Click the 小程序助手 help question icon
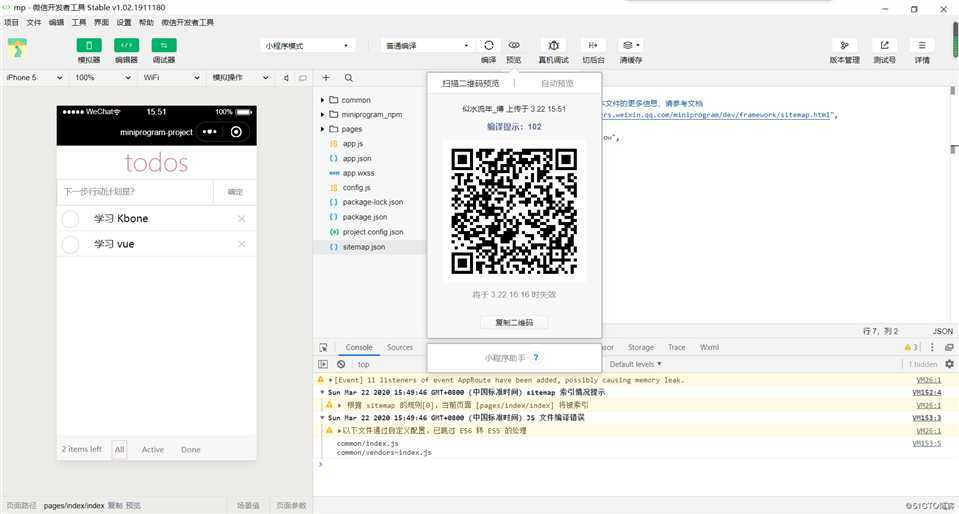The image size is (959, 514). [x=536, y=358]
